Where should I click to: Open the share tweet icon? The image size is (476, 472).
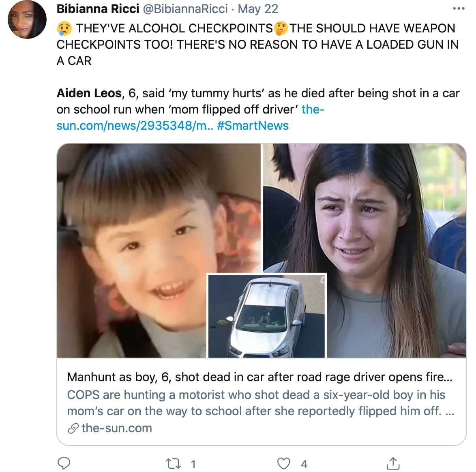coord(393,463)
